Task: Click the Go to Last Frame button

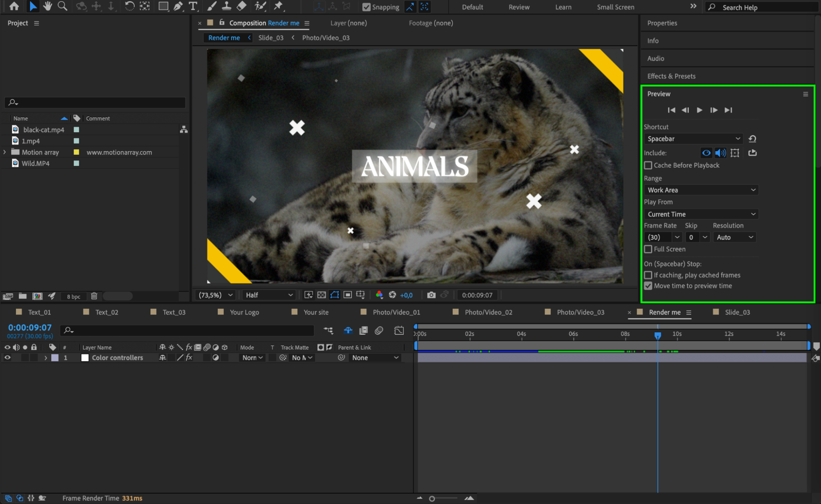Action: tap(728, 110)
